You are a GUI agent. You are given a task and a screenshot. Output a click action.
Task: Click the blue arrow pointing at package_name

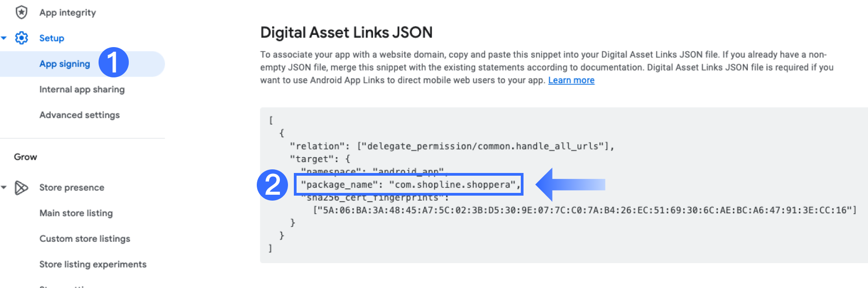[567, 185]
